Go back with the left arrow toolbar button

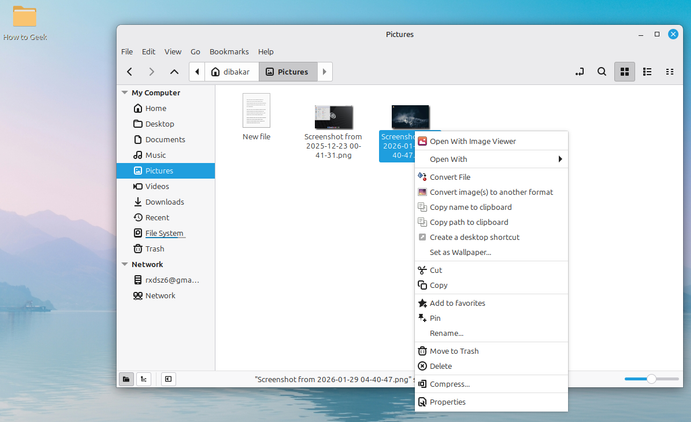tap(130, 72)
